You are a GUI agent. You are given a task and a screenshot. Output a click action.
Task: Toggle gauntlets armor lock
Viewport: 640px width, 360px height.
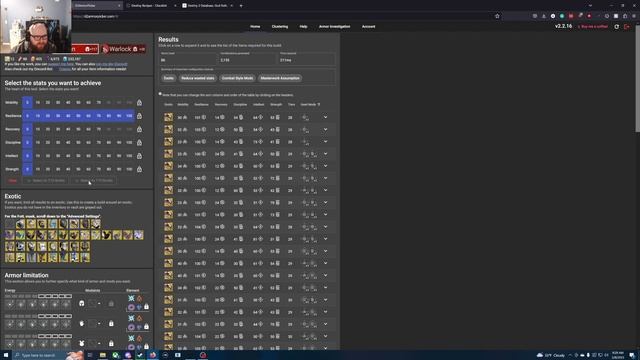click(111, 323)
